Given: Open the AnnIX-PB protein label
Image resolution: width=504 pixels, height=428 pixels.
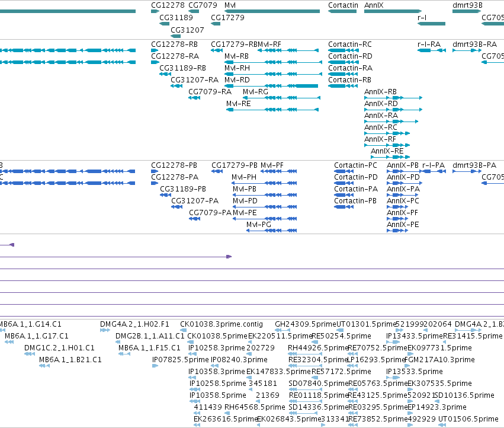Looking at the screenshot, I should (402, 165).
